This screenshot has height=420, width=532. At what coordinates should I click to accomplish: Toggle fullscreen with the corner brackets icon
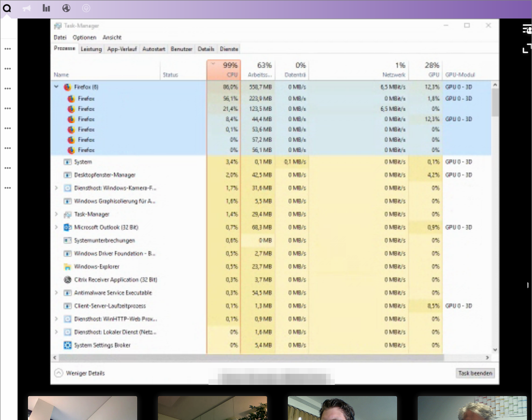click(x=527, y=48)
